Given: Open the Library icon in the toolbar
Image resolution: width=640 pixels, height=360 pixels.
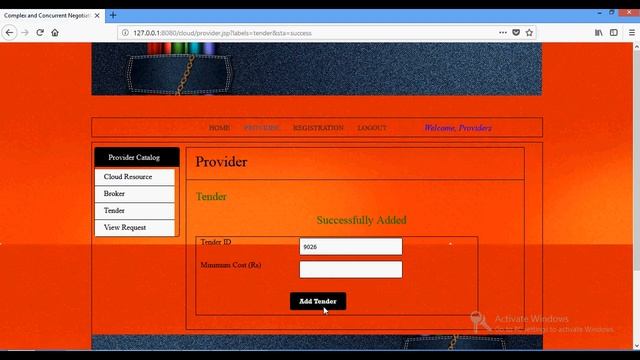Looking at the screenshot, I should (598, 33).
